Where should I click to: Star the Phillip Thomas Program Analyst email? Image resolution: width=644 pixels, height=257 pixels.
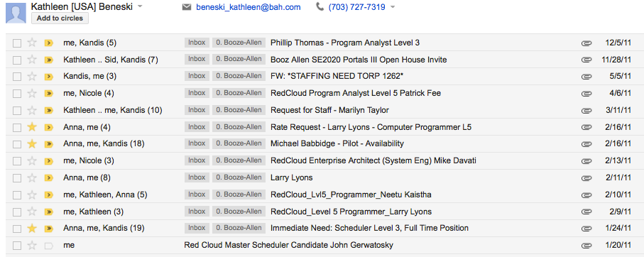click(x=32, y=43)
